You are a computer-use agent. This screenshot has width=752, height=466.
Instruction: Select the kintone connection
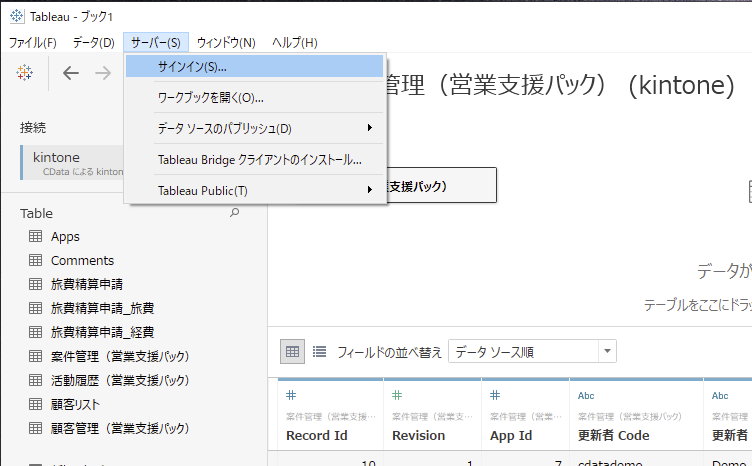click(x=72, y=163)
